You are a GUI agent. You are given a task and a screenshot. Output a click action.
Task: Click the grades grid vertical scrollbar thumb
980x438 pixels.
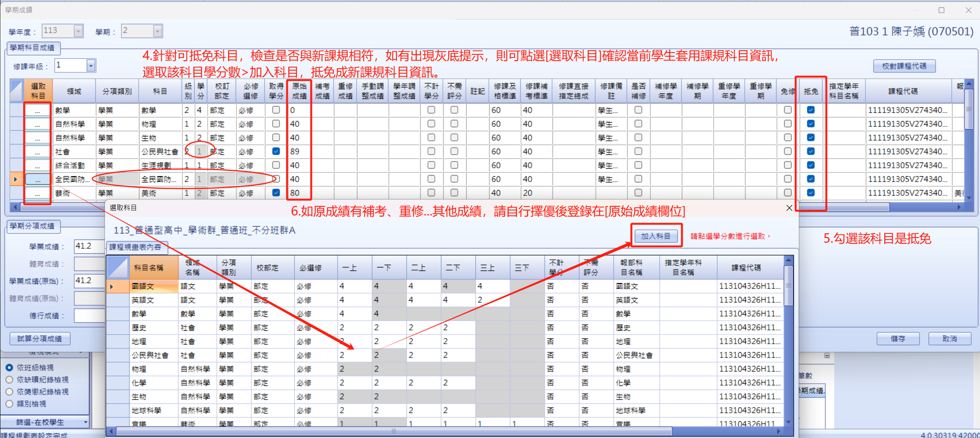coord(969,109)
